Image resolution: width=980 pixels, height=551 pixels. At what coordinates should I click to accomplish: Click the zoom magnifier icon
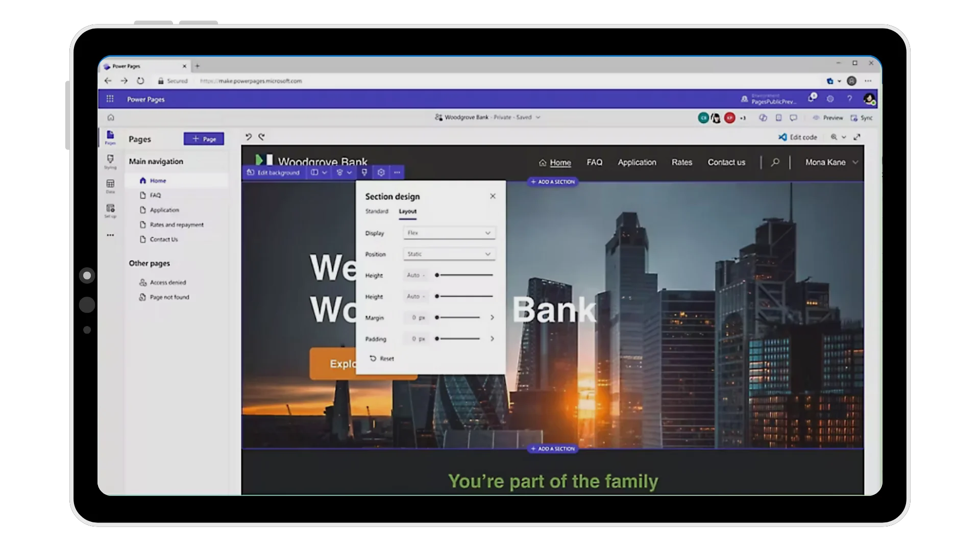834,137
